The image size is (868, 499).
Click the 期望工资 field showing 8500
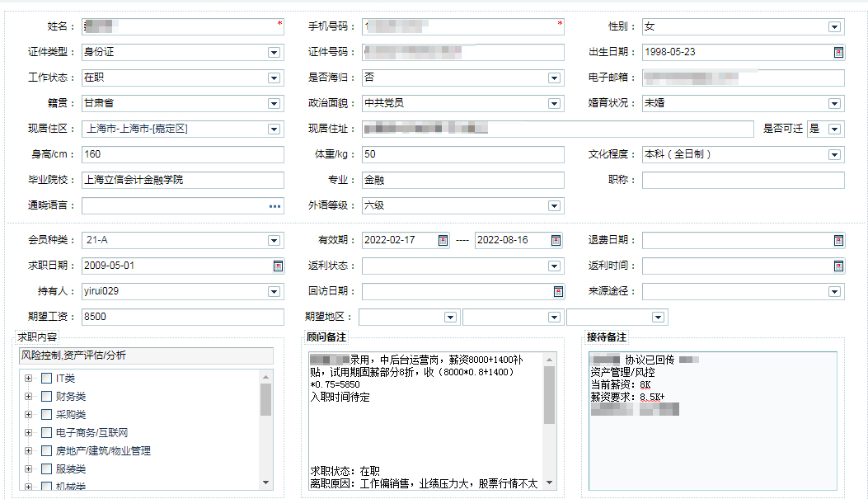tap(183, 317)
